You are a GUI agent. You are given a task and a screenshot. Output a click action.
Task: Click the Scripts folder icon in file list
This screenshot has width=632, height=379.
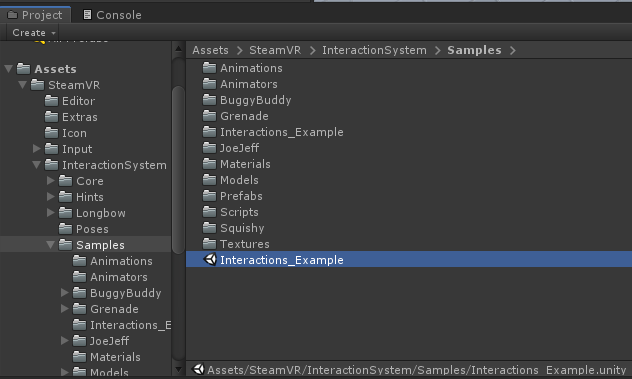click(x=209, y=212)
